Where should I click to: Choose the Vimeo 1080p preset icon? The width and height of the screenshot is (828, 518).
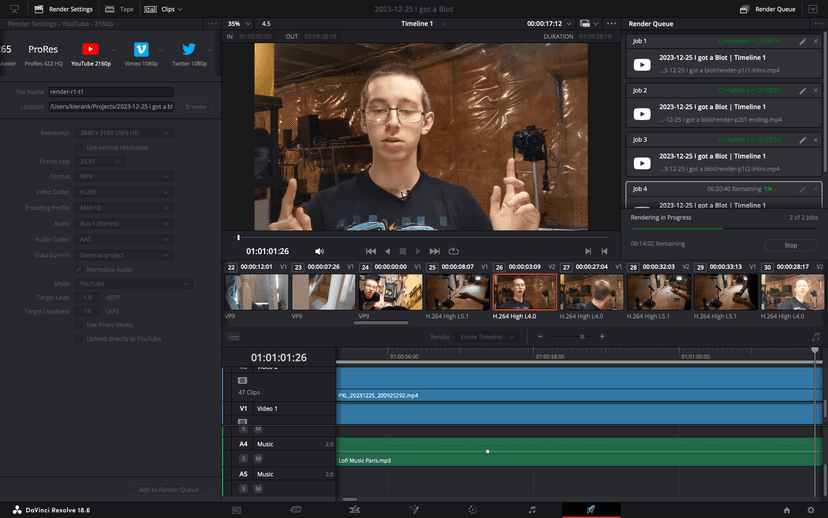tap(141, 50)
